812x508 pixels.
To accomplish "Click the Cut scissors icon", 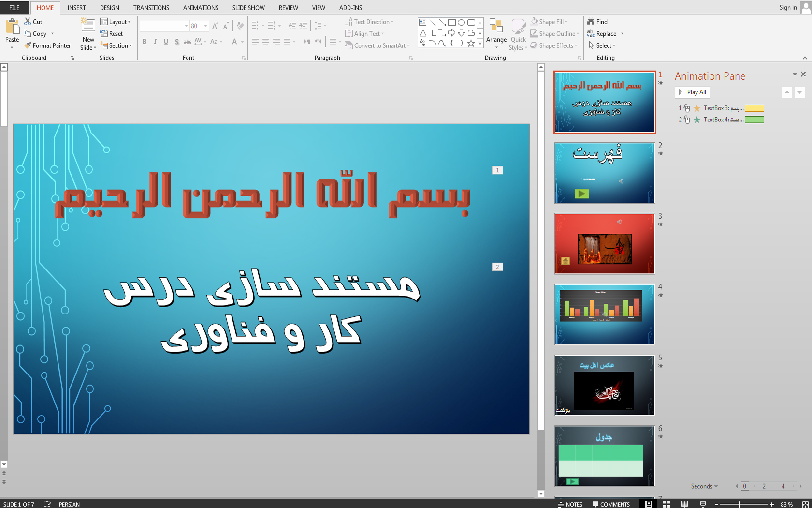I will 28,22.
